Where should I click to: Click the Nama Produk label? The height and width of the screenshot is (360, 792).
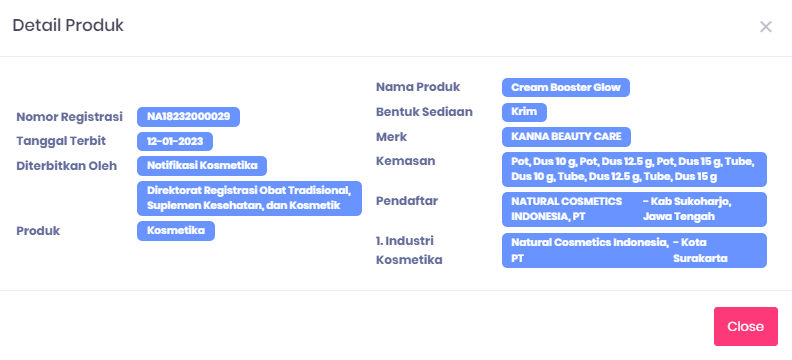(x=418, y=87)
